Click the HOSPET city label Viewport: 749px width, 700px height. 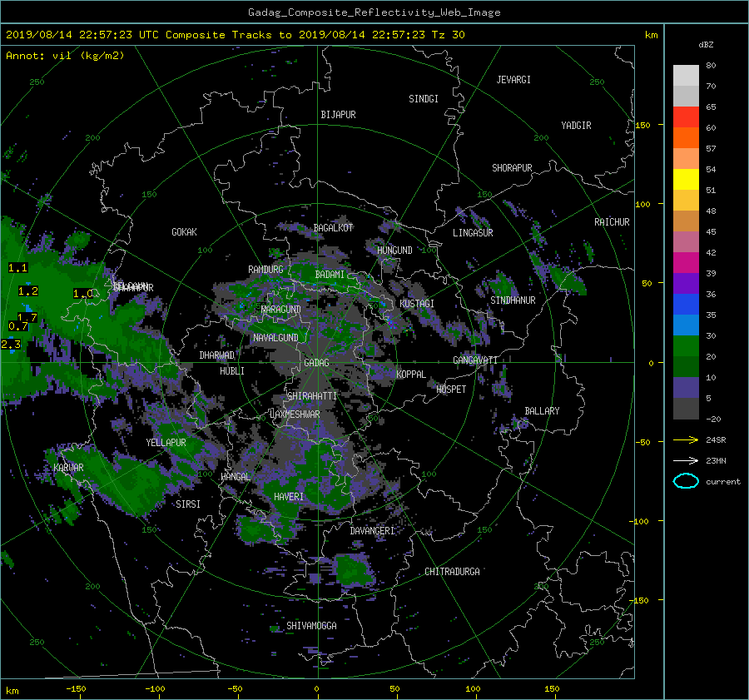click(451, 390)
